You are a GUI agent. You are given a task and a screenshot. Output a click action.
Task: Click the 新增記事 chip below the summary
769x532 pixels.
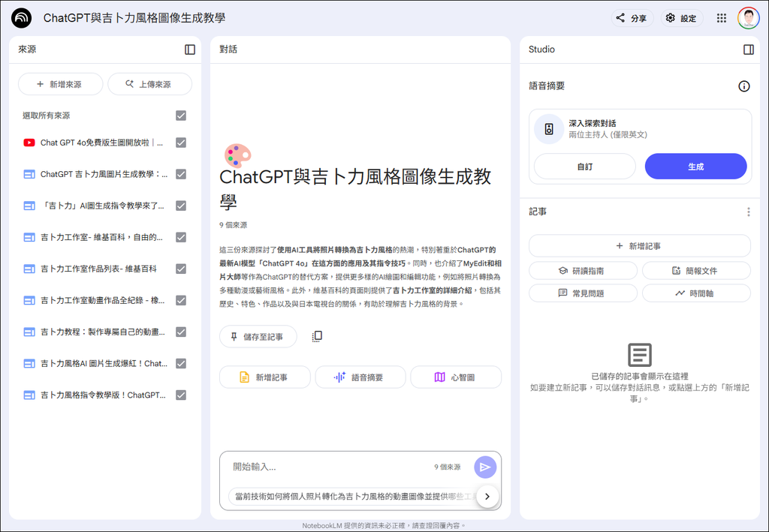[265, 377]
